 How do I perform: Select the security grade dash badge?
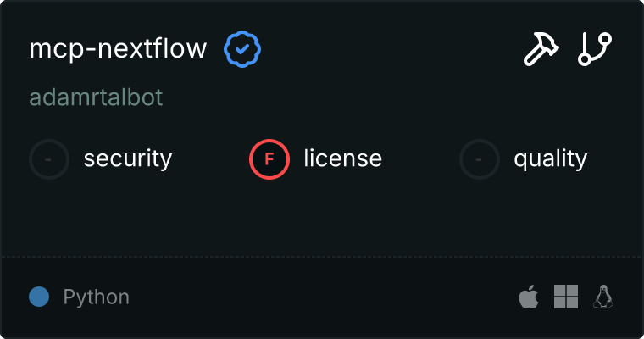[49, 158]
